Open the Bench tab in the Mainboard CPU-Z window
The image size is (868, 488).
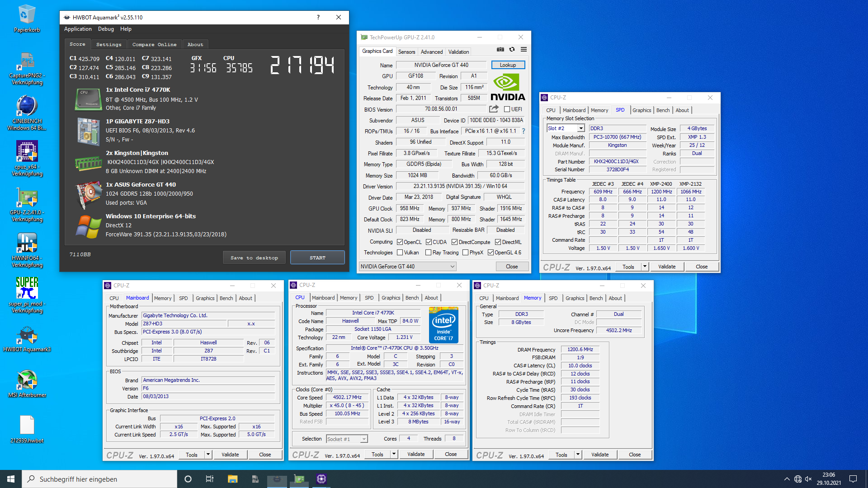[226, 298]
